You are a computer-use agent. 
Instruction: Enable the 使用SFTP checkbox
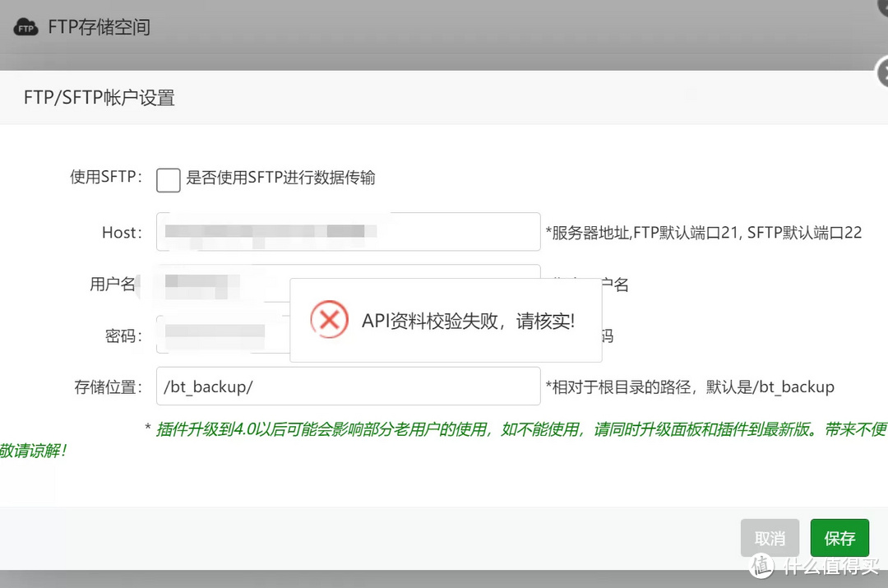pyautogui.click(x=169, y=180)
